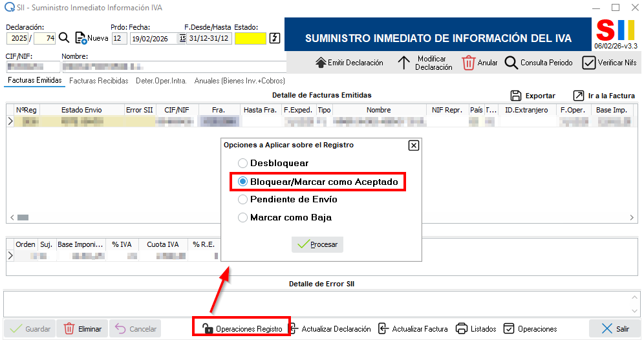
Task: Click the CIF/NIF input field
Action: click(33, 67)
